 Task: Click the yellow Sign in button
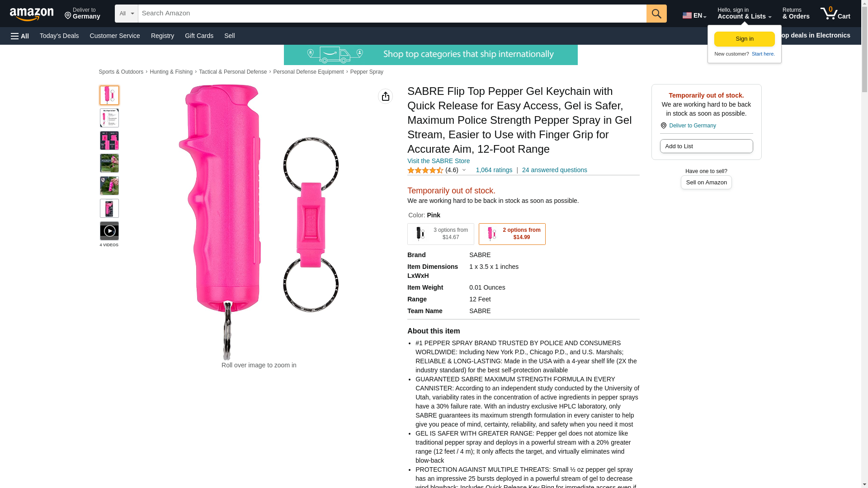click(744, 39)
